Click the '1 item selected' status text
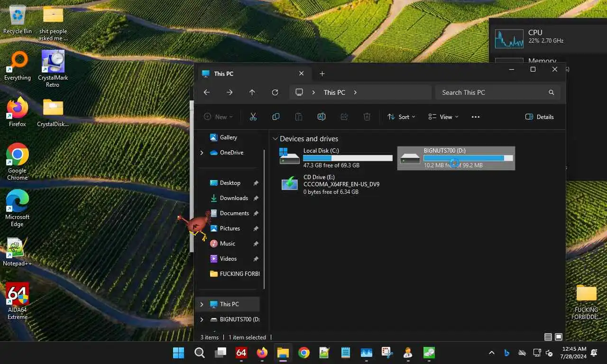Image resolution: width=607 pixels, height=364 pixels. click(247, 337)
